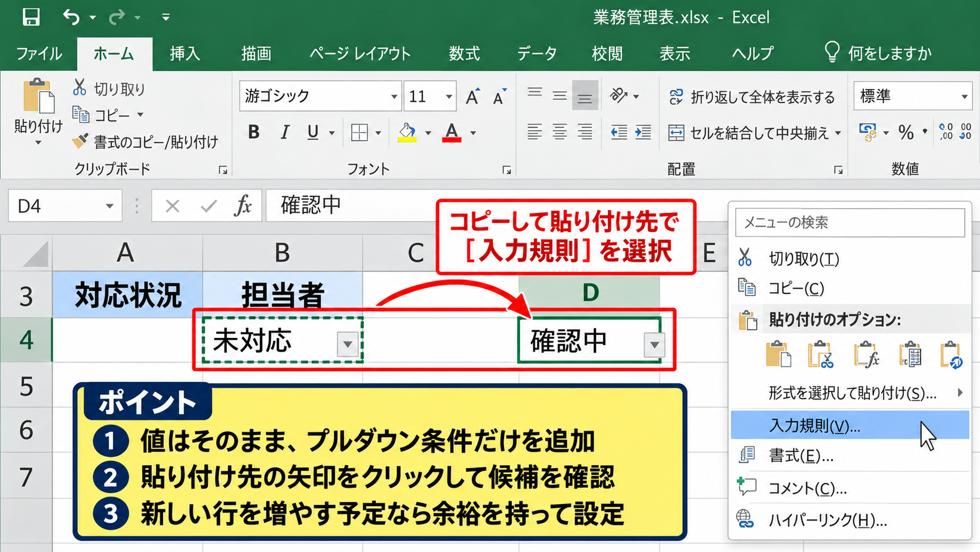This screenshot has height=552, width=980.
Task: Click the 書式のコピー/貼り付け format painter
Action: [x=145, y=141]
